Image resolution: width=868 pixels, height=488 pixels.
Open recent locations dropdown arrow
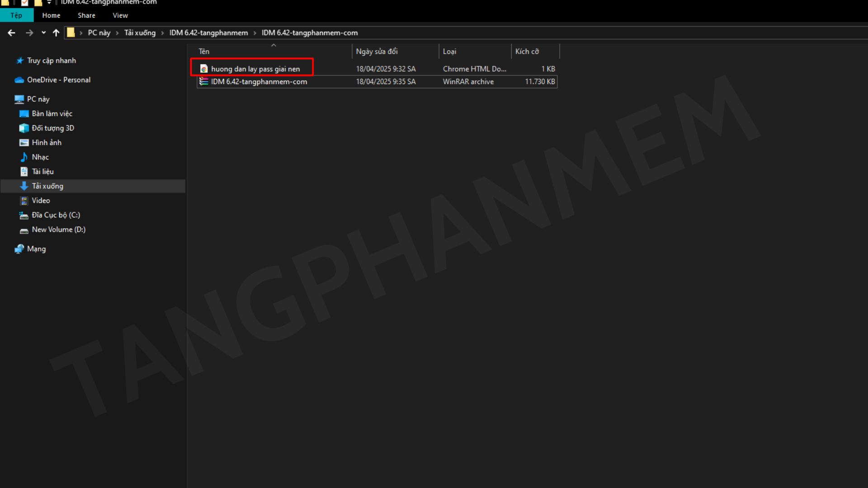(43, 33)
